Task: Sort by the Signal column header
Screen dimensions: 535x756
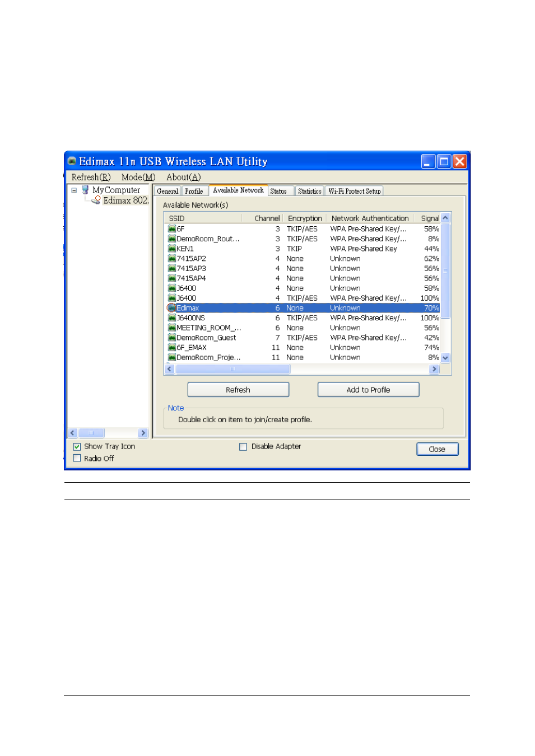Action: (x=427, y=218)
